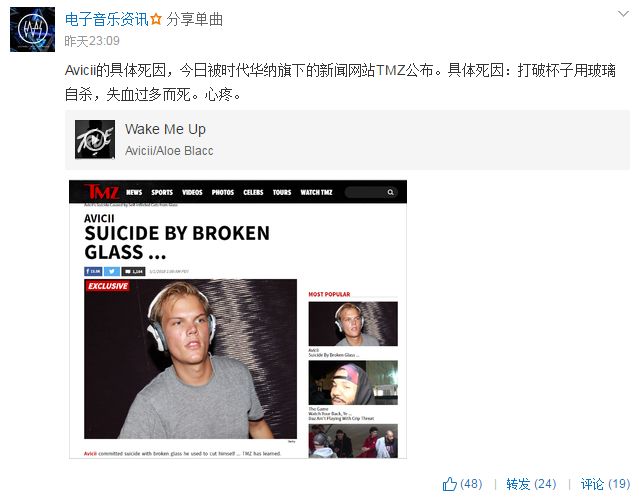Click Avicii/Aloe Blacc artist text
The image size is (639, 501).
pos(169,151)
